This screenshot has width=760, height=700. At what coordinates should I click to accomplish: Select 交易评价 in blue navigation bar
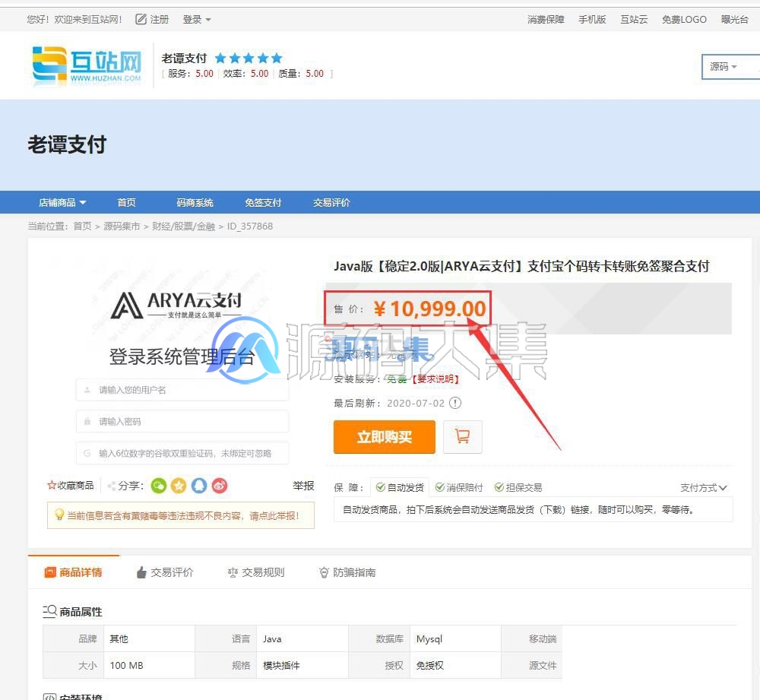[x=331, y=203]
